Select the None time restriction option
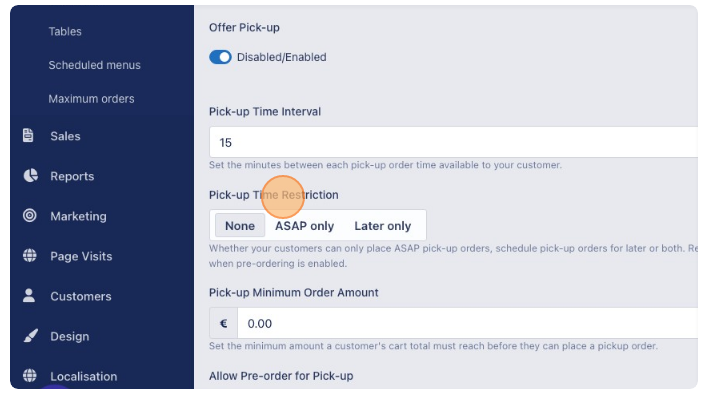 [240, 225]
